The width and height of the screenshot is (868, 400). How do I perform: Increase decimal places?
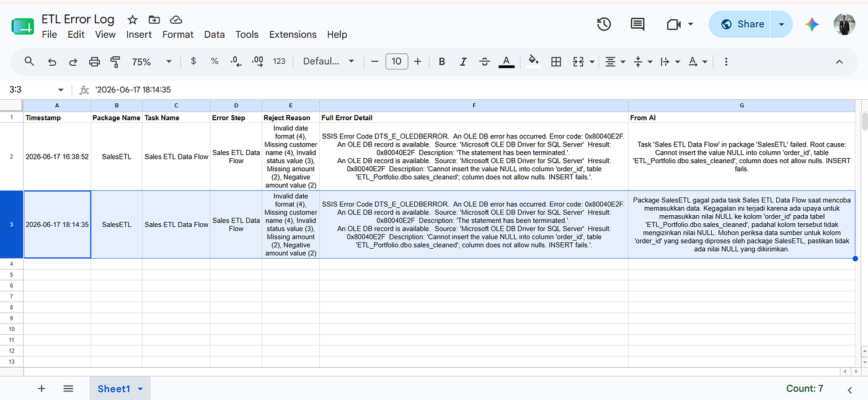point(258,61)
